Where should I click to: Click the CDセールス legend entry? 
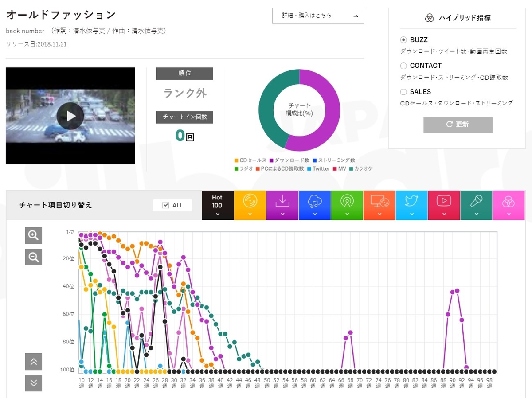[x=250, y=160]
